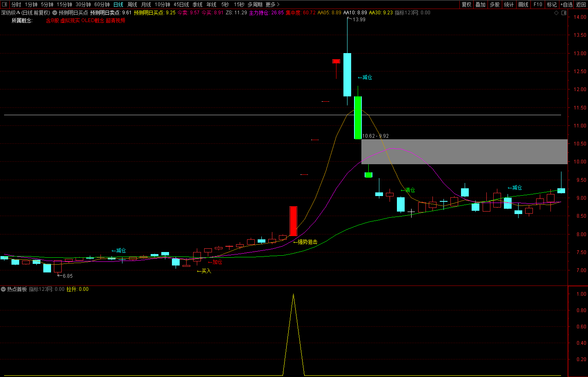Click the diamond icon near the price axis
Viewport: 588px width, 377px height.
tap(556, 13)
